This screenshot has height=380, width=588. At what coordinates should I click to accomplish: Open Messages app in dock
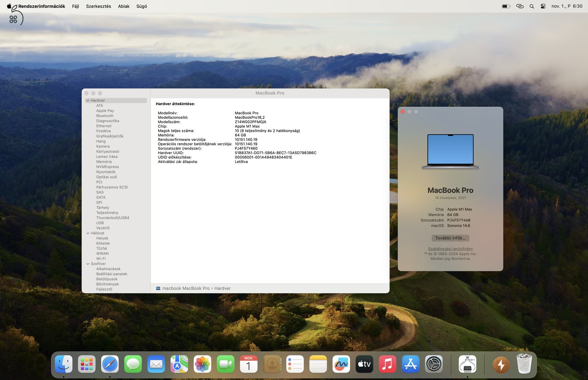coord(133,364)
